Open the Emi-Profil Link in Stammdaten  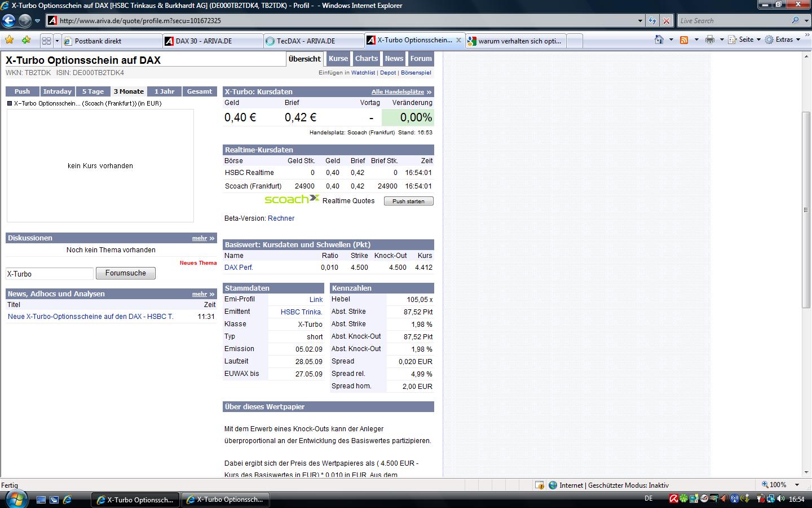coord(316,300)
